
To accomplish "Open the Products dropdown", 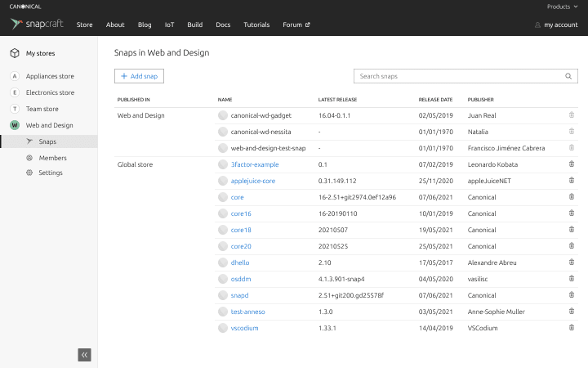I will point(562,7).
